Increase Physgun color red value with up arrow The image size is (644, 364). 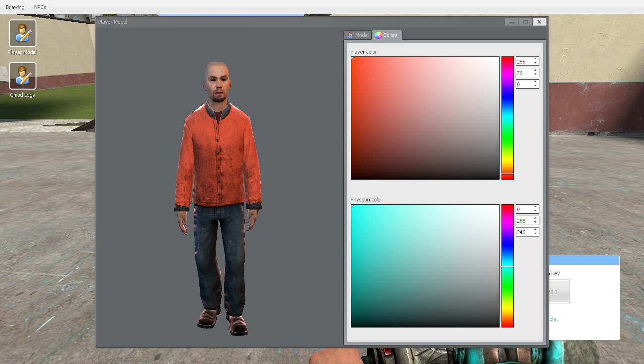pyautogui.click(x=536, y=208)
